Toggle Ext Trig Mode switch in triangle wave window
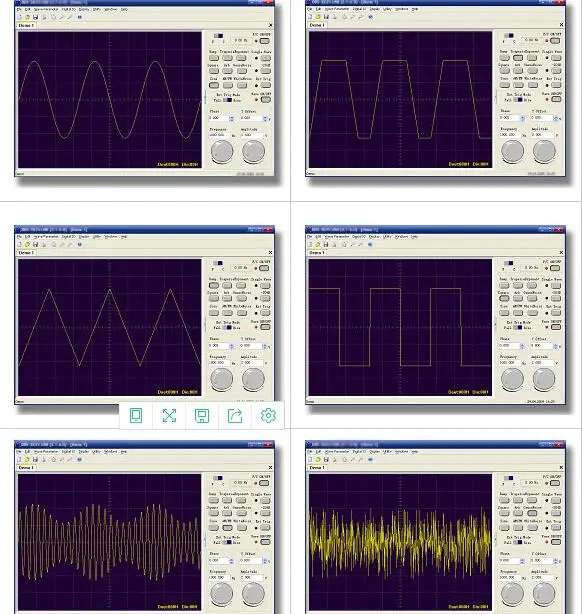The width and height of the screenshot is (582, 614). point(227,327)
